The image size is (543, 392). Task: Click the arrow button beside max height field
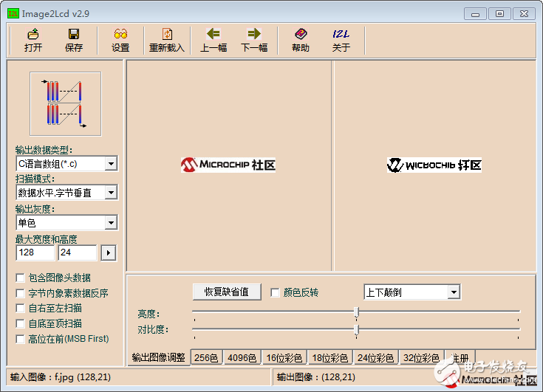tap(109, 253)
